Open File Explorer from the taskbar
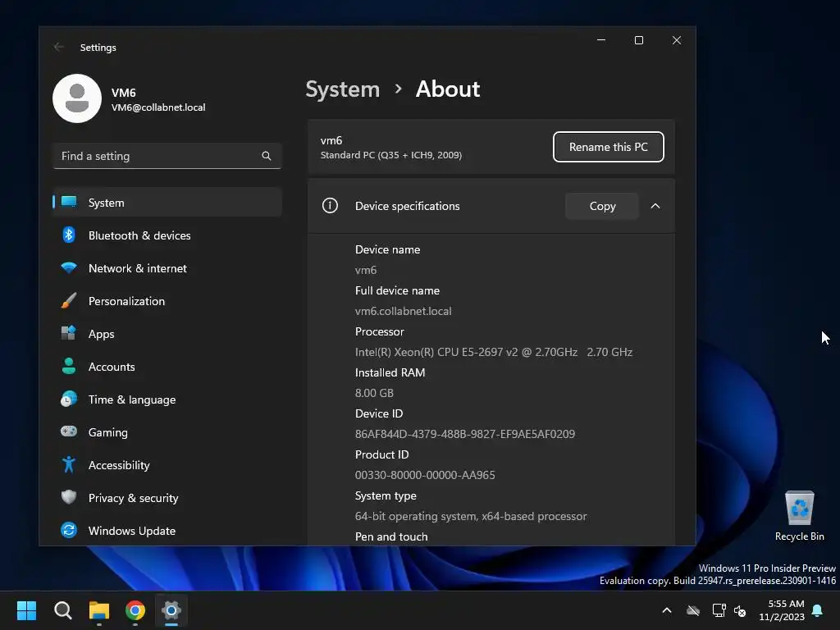 [99, 610]
